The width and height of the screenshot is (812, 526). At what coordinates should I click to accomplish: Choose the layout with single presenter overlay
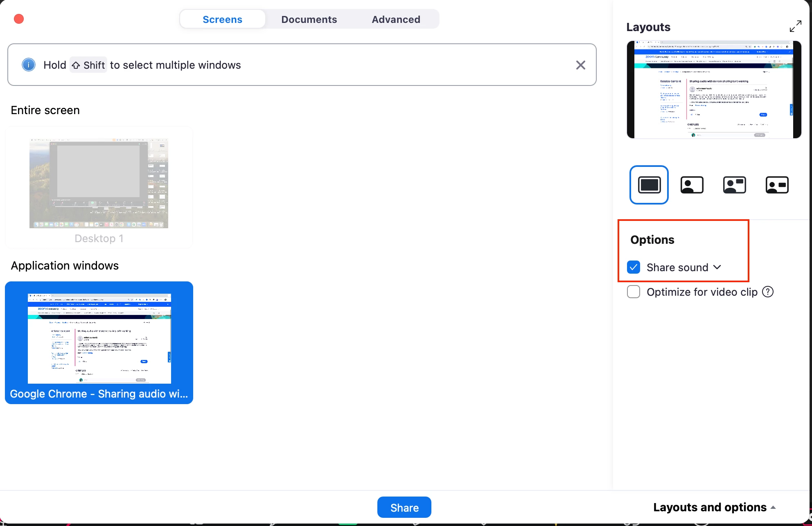[x=692, y=185]
